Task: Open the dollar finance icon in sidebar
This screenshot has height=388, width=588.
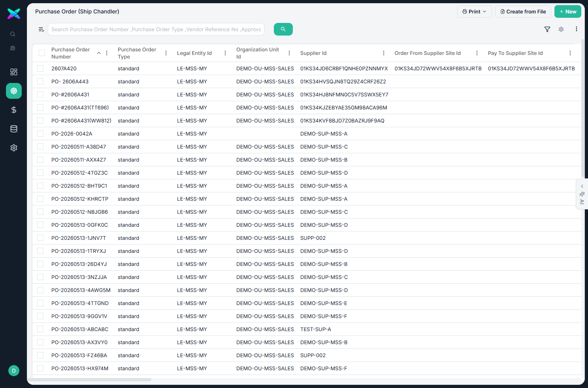Action: (14, 110)
